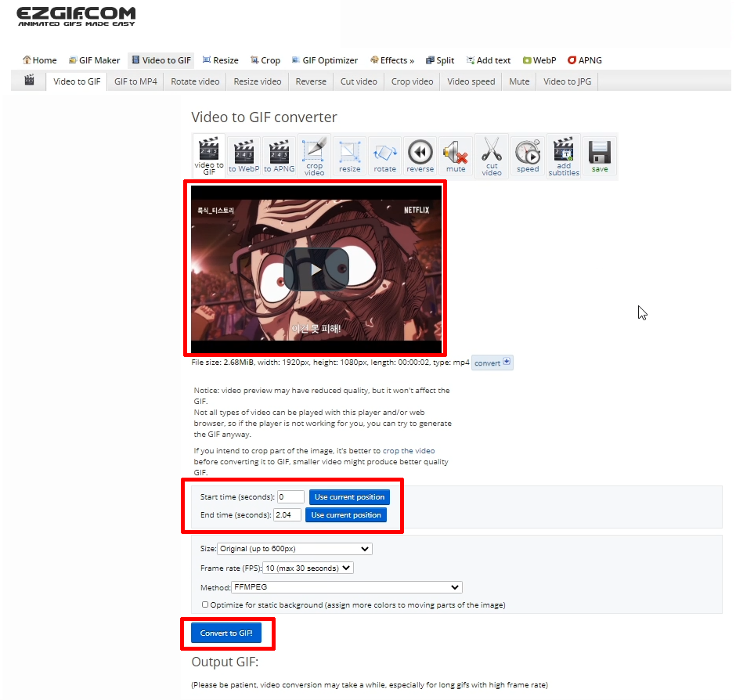Image resolution: width=736 pixels, height=700 pixels.
Task: Switch to the Reverse tab
Action: click(311, 81)
